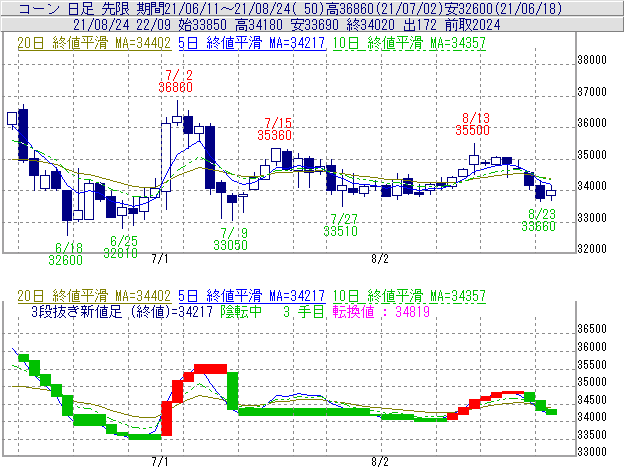Image resolution: width=624 pixels, height=475 pixels.
Task: Click the last white candlestick on the upper chart
Action: point(551,193)
